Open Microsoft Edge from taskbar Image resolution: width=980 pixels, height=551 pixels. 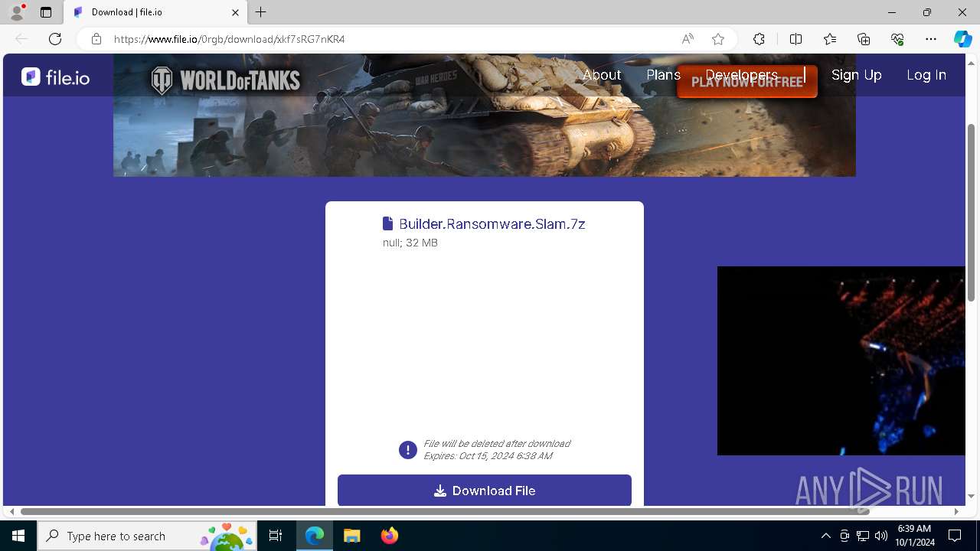coord(315,536)
